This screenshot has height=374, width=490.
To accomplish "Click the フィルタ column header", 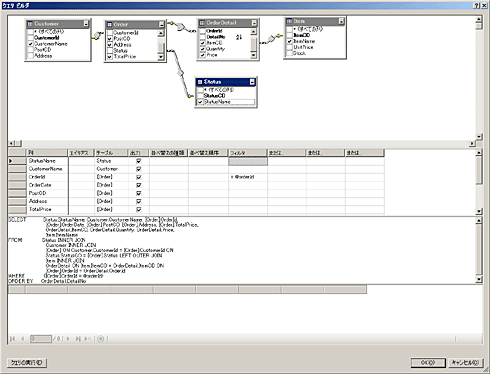I will (248, 153).
